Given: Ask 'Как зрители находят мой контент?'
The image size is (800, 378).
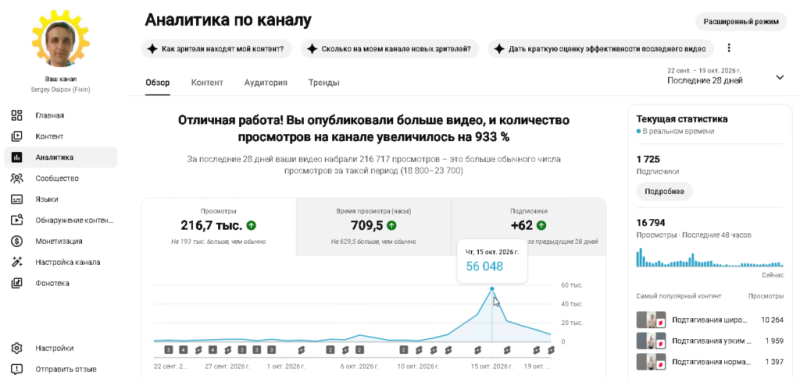Looking at the screenshot, I should [x=216, y=49].
